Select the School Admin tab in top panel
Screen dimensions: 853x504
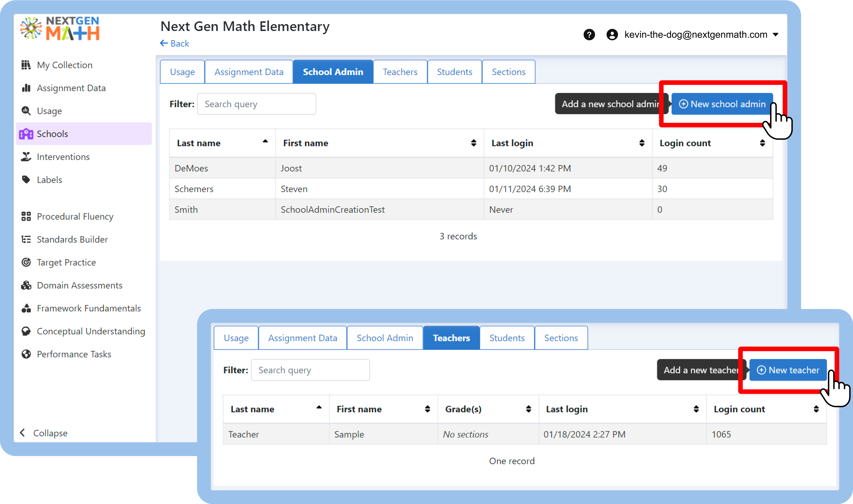click(x=333, y=72)
